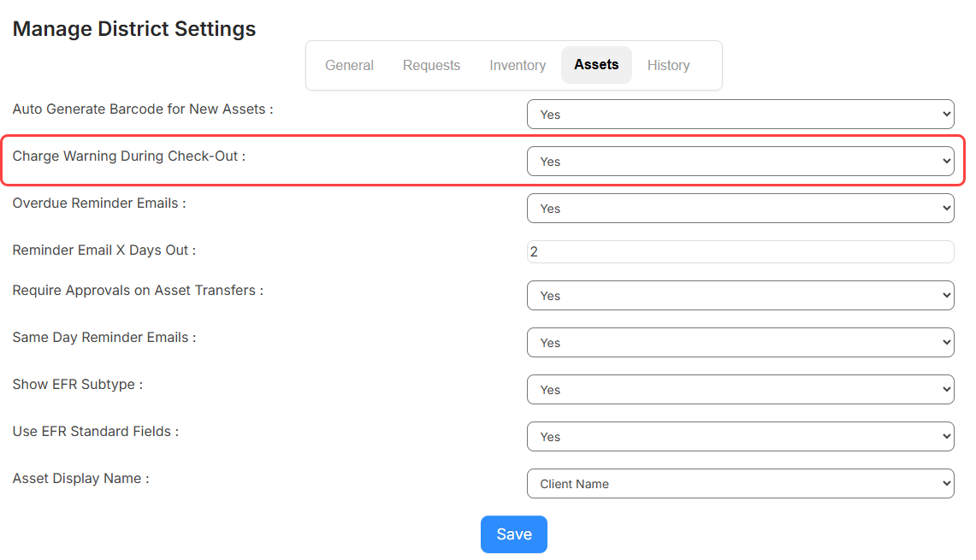The image size is (976, 560).
Task: Open the Auto Generate Barcode dropdown
Action: tap(740, 114)
